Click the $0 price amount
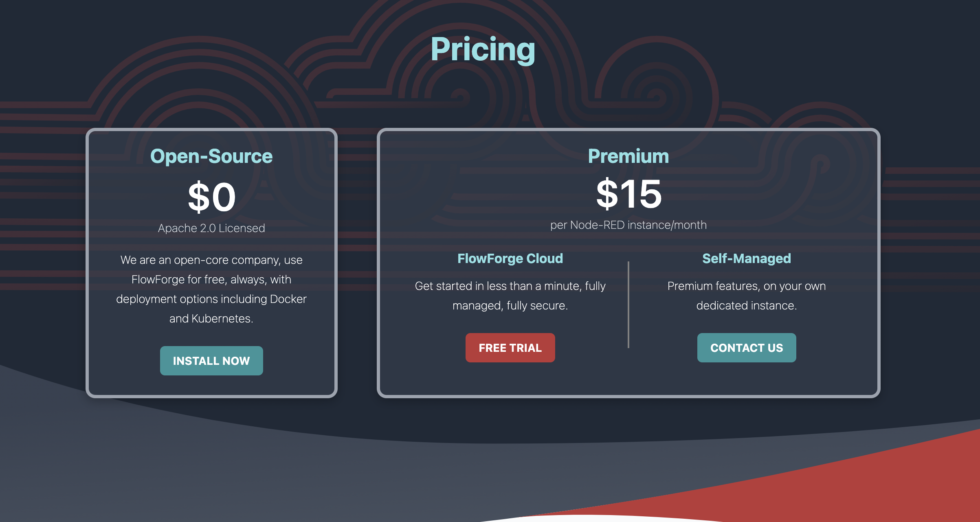 212,197
